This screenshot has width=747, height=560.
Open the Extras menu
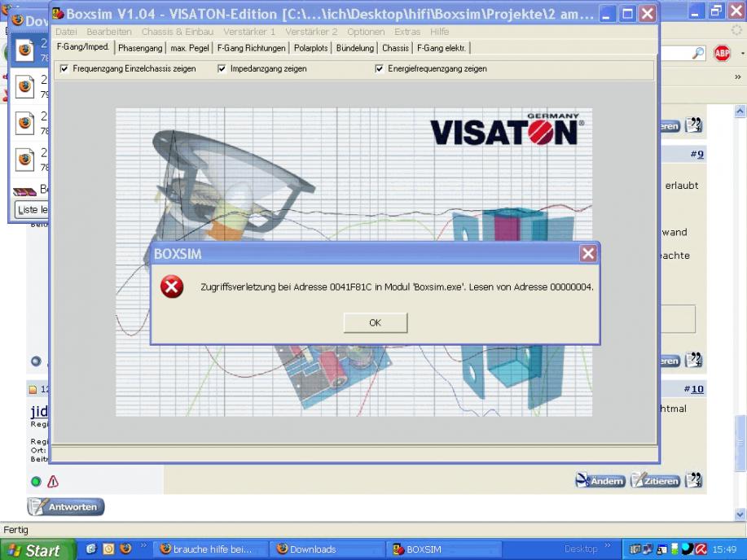(407, 32)
